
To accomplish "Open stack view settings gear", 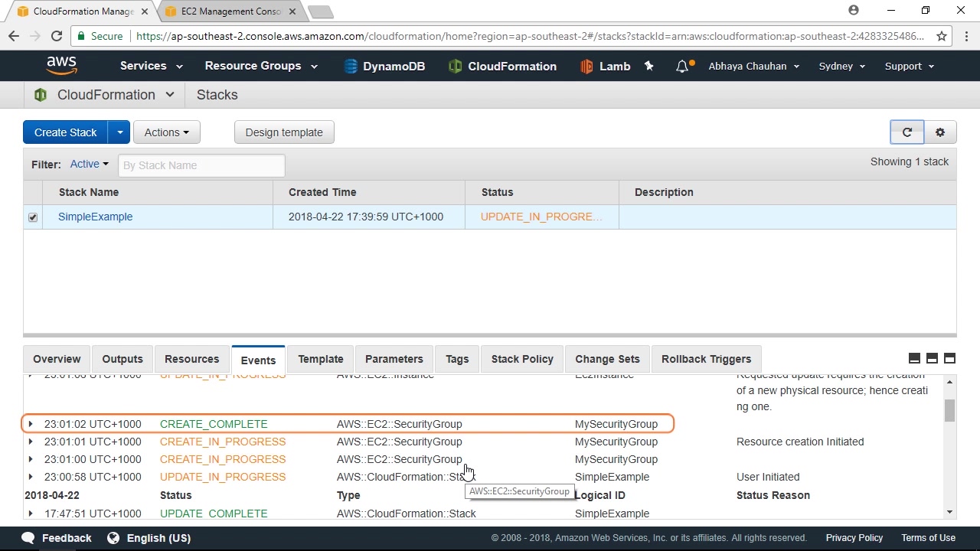I will click(x=940, y=132).
